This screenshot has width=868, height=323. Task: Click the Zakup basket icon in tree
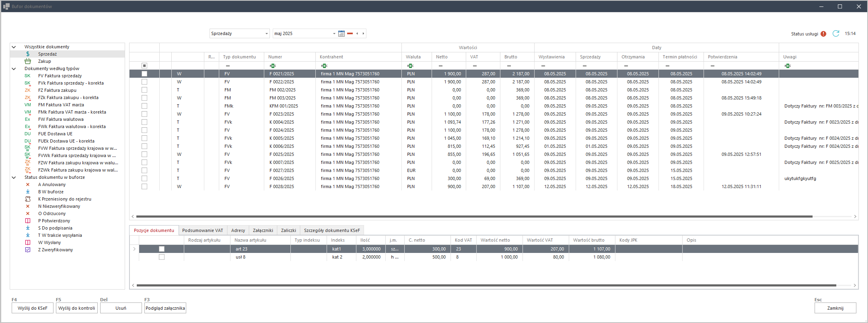pos(28,61)
